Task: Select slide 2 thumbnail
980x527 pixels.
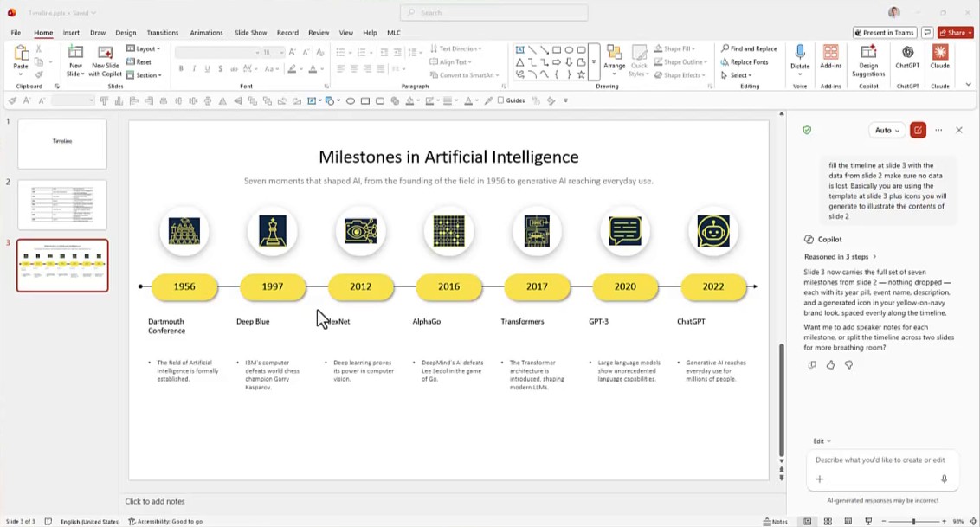Action: 61,205
